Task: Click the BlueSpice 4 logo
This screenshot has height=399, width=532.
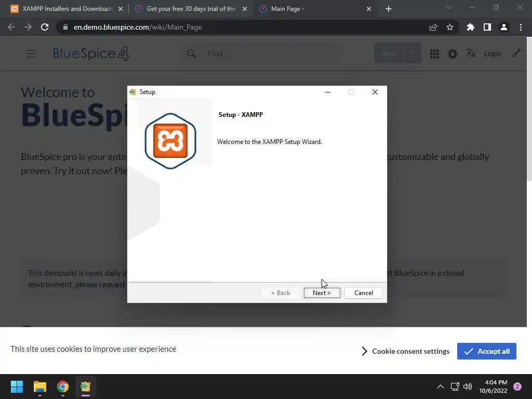Action: pyautogui.click(x=90, y=54)
